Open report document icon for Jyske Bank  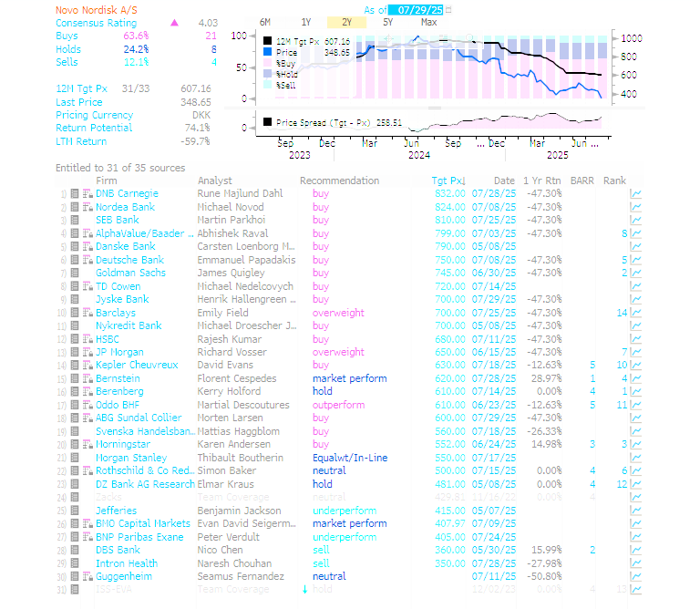click(75, 299)
